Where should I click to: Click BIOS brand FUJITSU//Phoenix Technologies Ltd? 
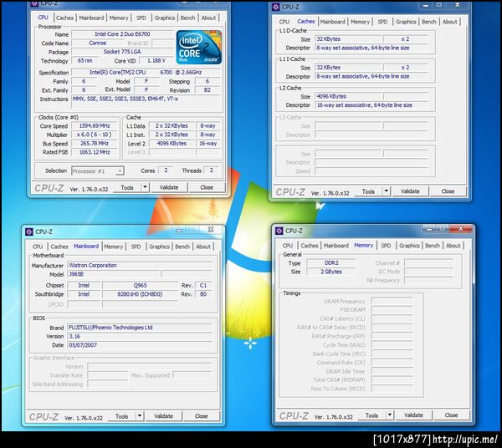click(x=140, y=328)
